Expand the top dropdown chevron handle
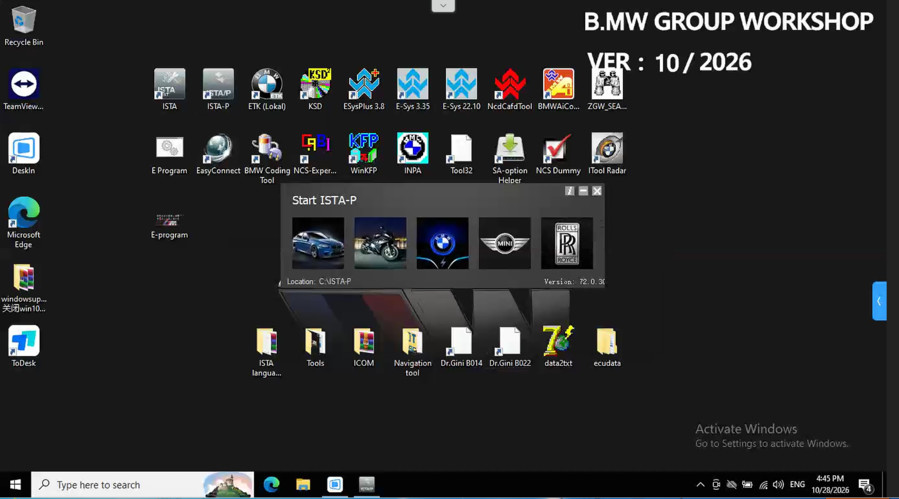Screen dimensions: 899x499 point(443,6)
